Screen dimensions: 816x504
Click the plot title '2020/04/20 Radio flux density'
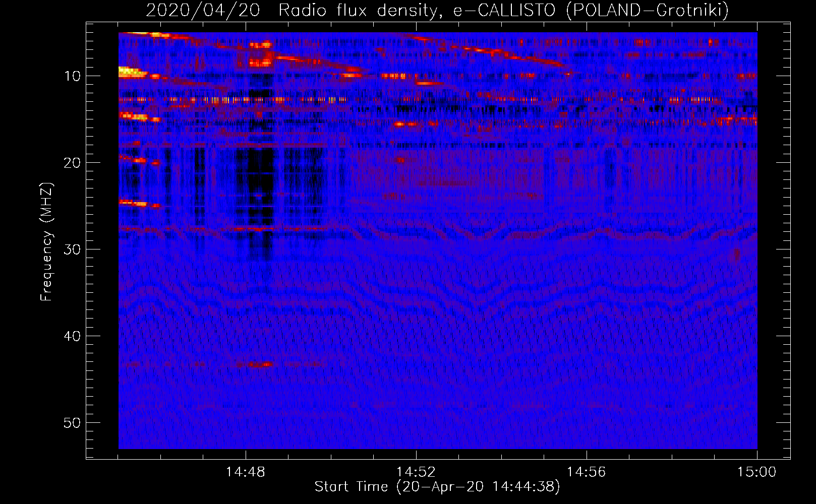[x=437, y=10]
